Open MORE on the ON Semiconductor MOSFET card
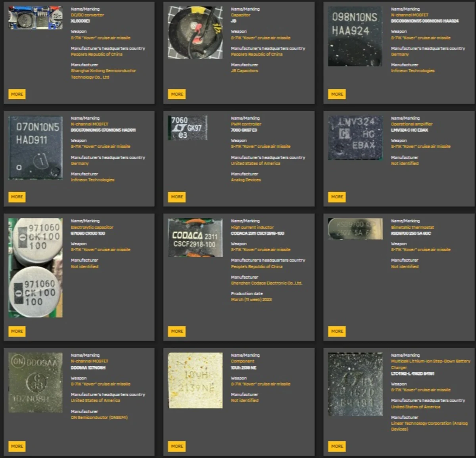Screen dimensions: 476x458 (x=17, y=446)
